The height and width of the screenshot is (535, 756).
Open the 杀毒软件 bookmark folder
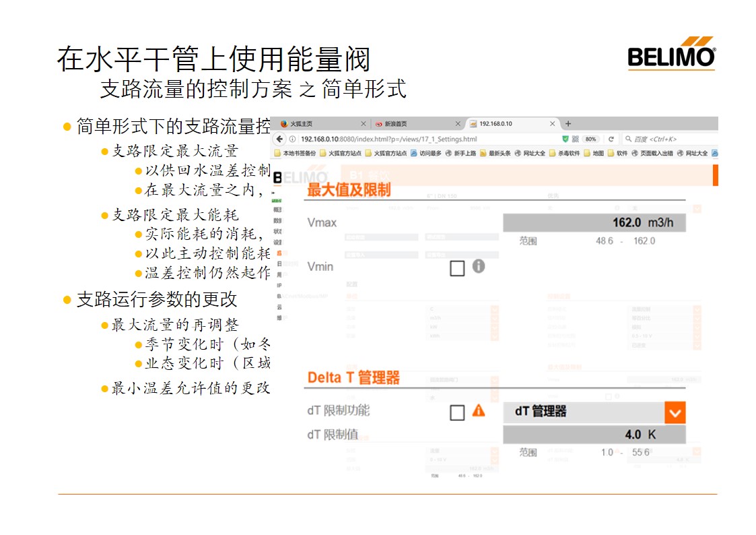click(x=564, y=154)
